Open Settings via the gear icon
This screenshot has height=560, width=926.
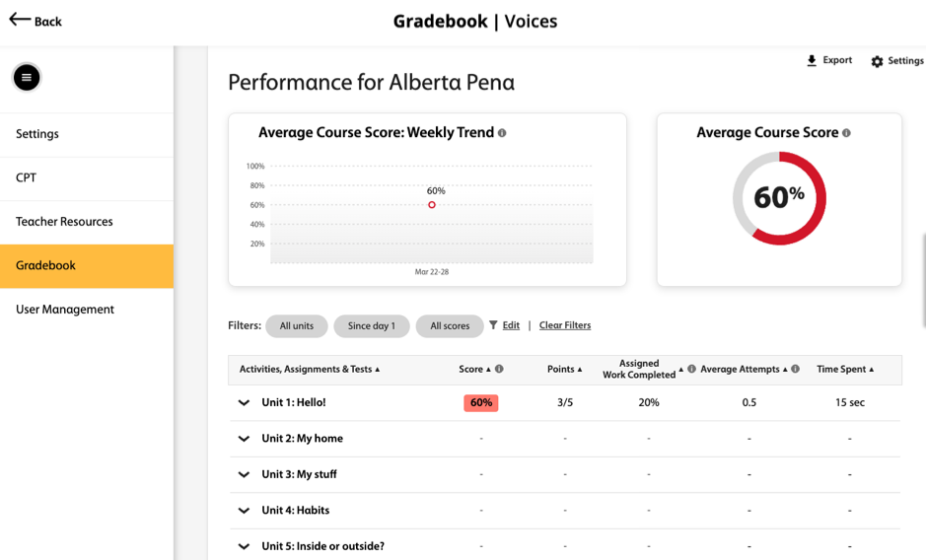click(877, 61)
